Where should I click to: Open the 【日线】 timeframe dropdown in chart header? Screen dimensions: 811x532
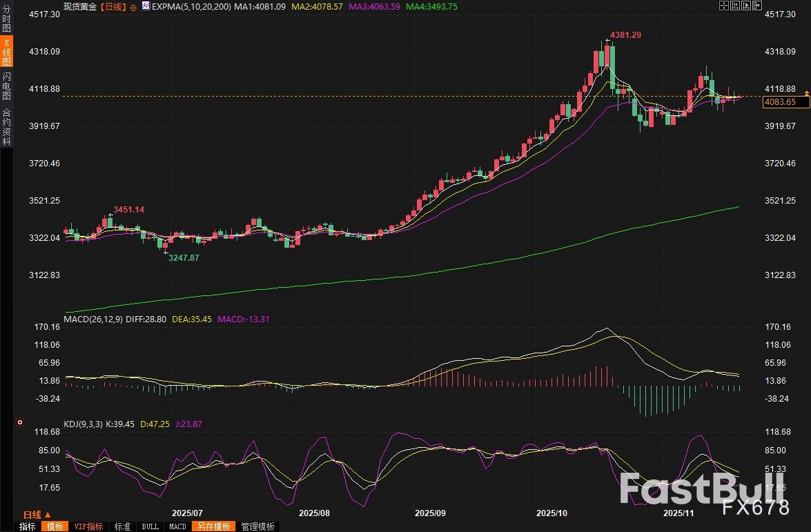tap(112, 6)
